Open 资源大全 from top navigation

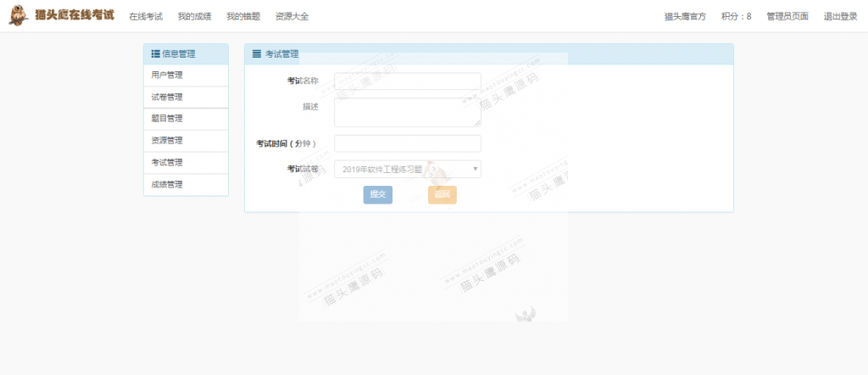pos(292,16)
